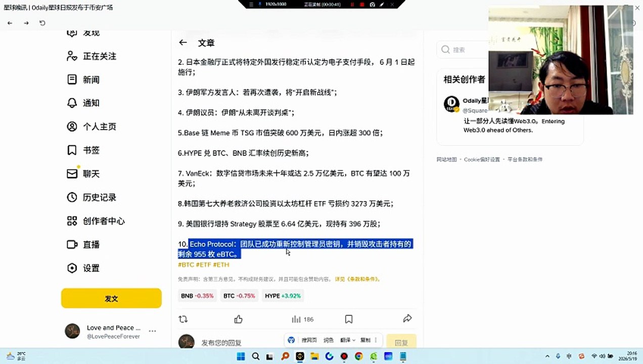Click the BTC -0.75% price chip
This screenshot has width=643, height=364.
[239, 296]
